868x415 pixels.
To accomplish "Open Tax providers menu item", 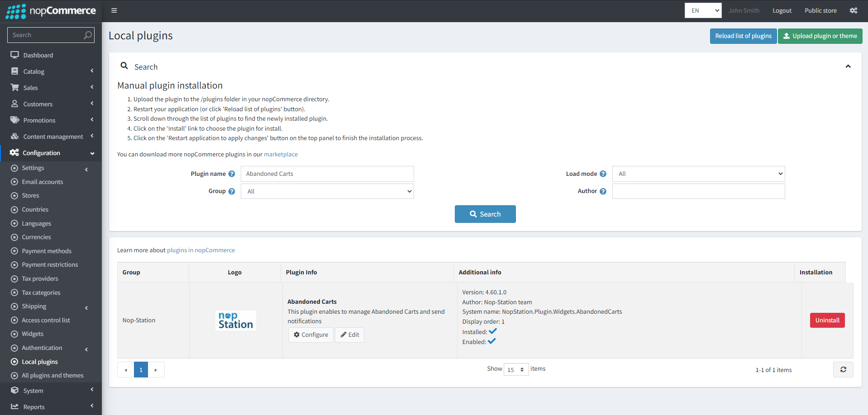I will pyautogui.click(x=40, y=279).
